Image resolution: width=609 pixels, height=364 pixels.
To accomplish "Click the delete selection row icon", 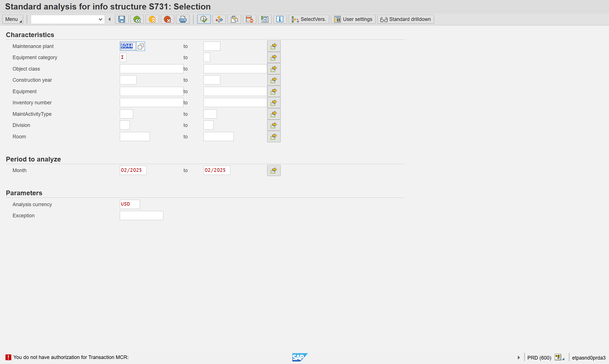I will [x=250, y=19].
